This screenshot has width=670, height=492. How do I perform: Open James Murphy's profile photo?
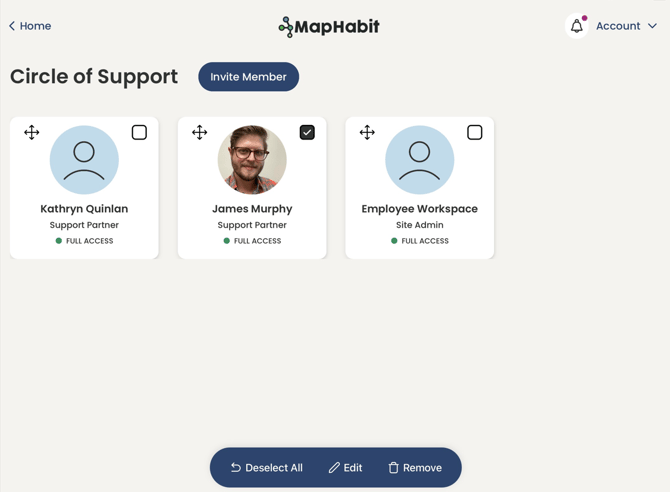coord(252,160)
